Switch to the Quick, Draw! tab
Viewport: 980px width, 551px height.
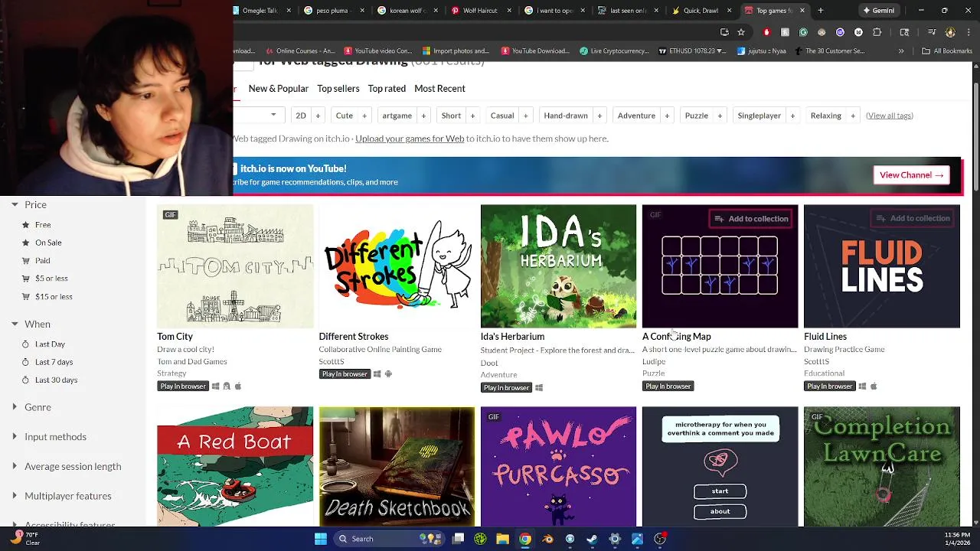pos(701,11)
